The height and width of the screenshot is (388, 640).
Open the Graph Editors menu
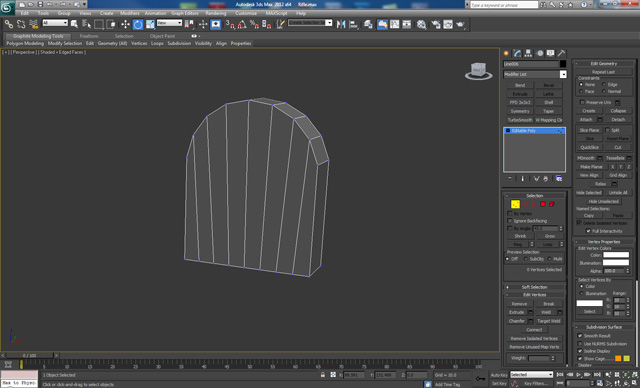coord(184,13)
